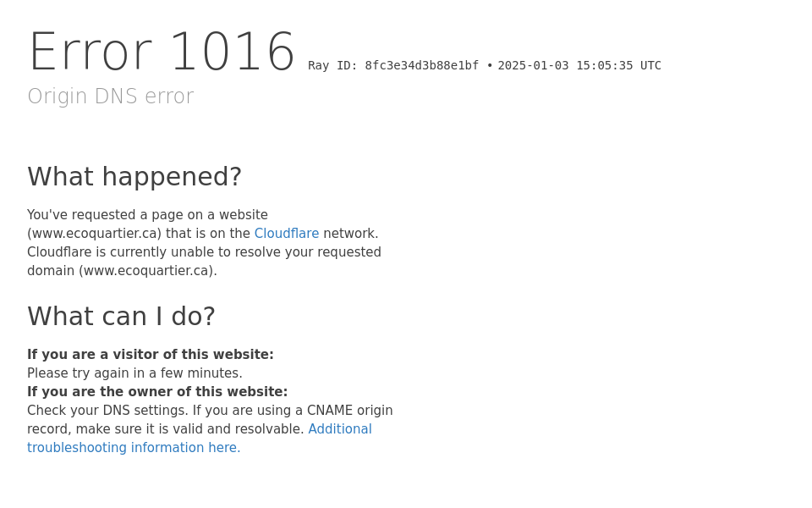
Task: Click the word Error in the main heading
Action: coord(90,52)
